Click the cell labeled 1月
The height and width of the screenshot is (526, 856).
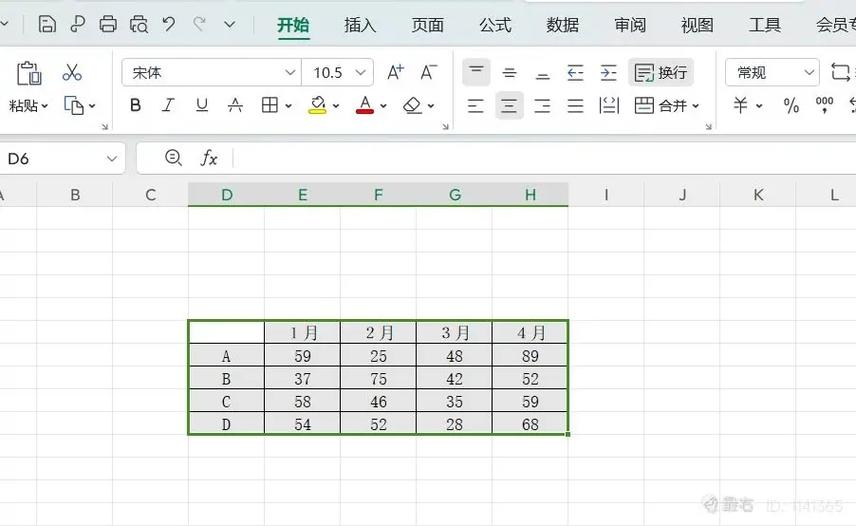(302, 333)
